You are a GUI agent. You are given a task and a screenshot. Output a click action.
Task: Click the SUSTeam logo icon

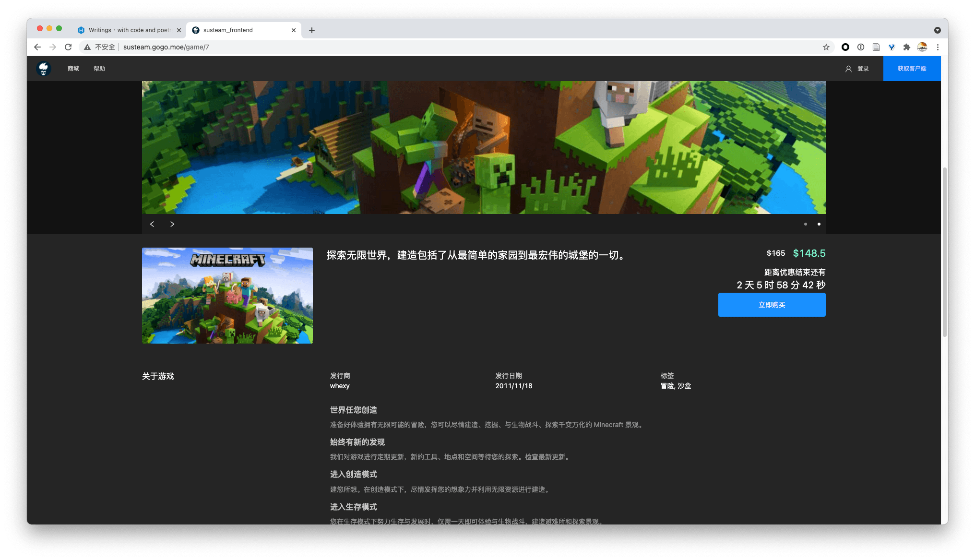(x=44, y=68)
